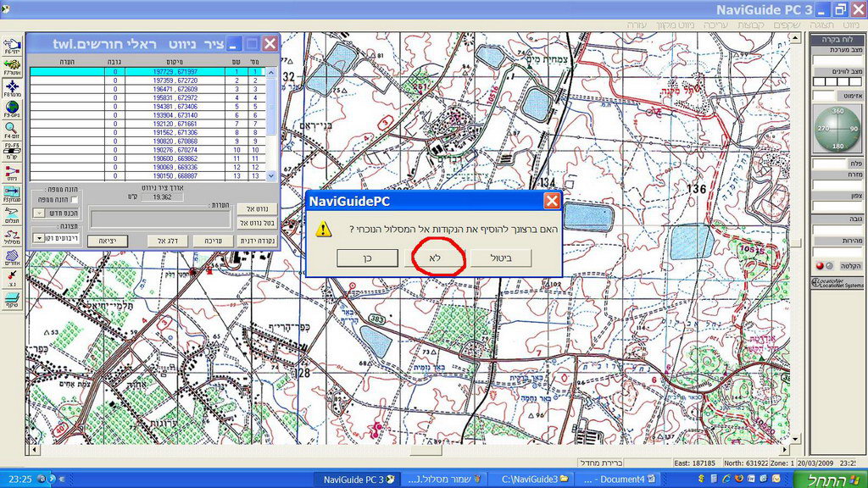
Task: Activate the F8 center map tool
Action: click(x=12, y=88)
